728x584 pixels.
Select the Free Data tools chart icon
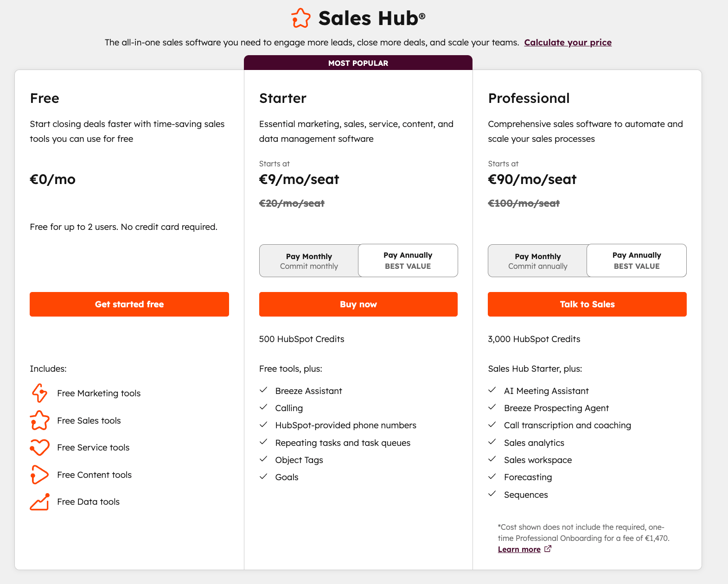[40, 501]
